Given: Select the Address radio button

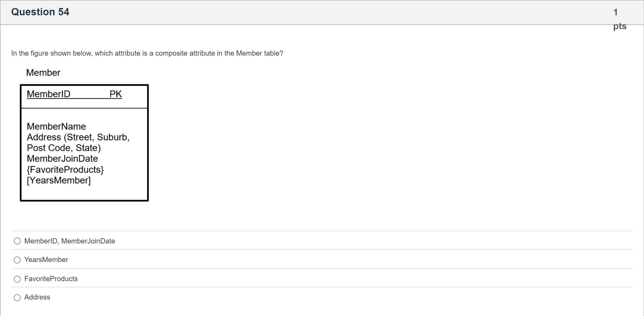Looking at the screenshot, I should click(x=17, y=297).
